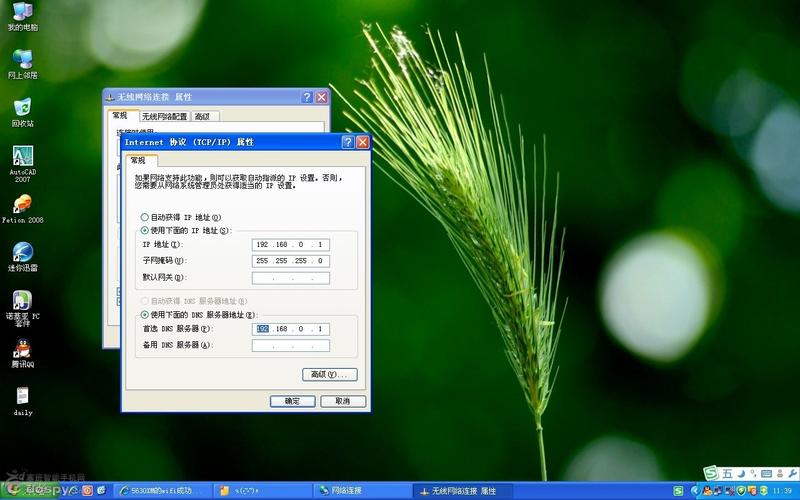Click the help question mark in TCP/IP dialog
800x500 pixels.
[x=347, y=143]
